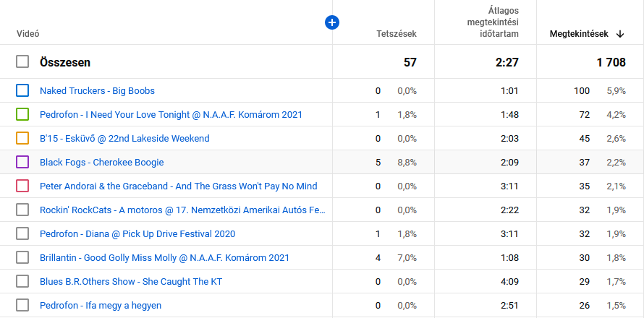Click the sort arrow next to Megtekintések
Image resolution: width=644 pixels, height=318 pixels.
coord(620,34)
